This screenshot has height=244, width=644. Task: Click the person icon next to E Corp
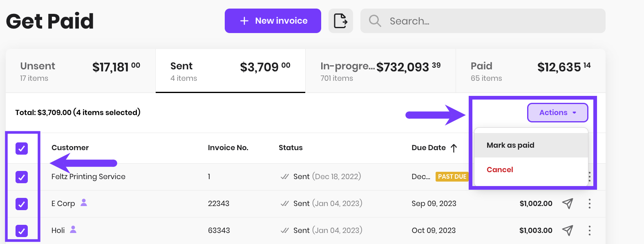(x=84, y=202)
